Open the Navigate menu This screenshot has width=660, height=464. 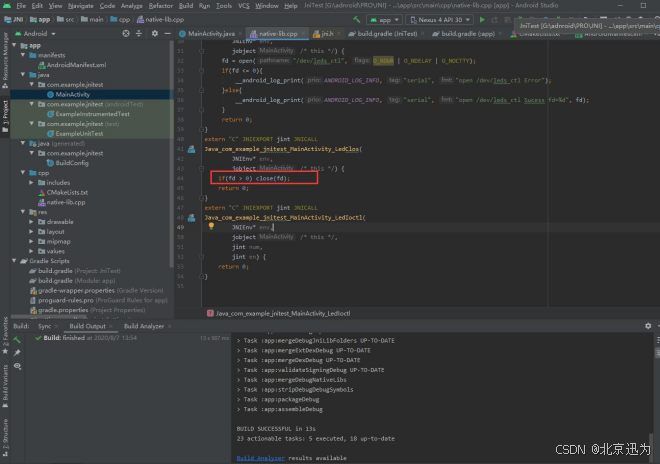[80, 5]
